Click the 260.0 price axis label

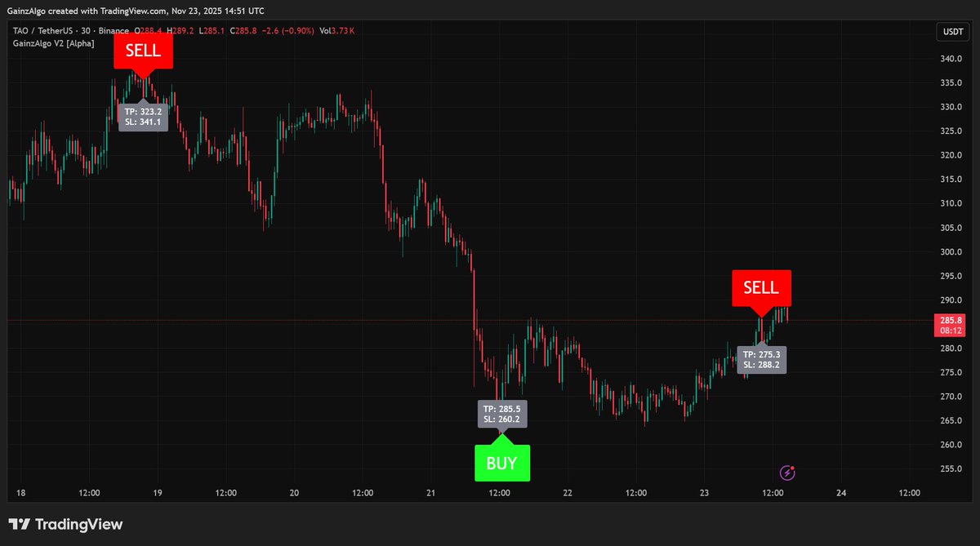[x=952, y=445]
